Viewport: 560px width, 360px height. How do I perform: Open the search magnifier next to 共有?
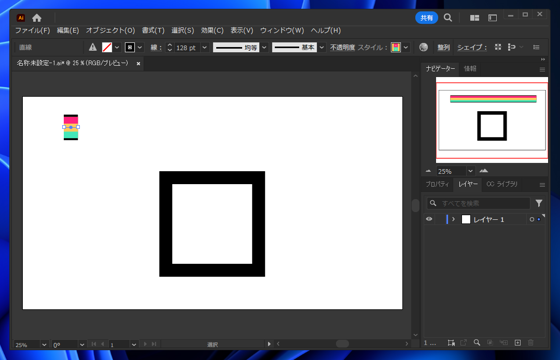pyautogui.click(x=448, y=18)
